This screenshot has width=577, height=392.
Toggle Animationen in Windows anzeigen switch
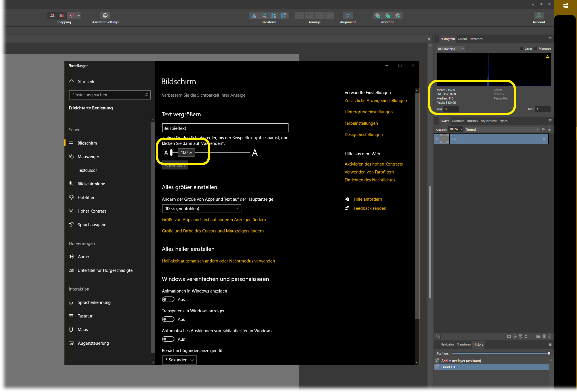tap(168, 299)
